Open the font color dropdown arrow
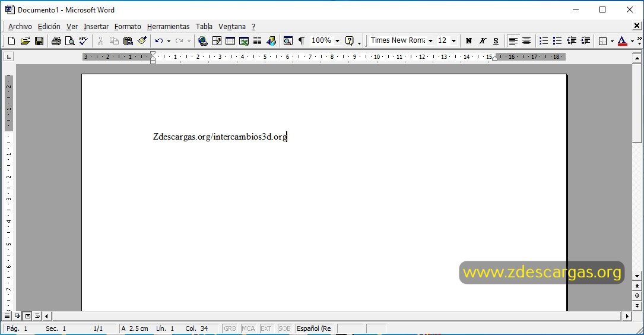 click(x=632, y=41)
